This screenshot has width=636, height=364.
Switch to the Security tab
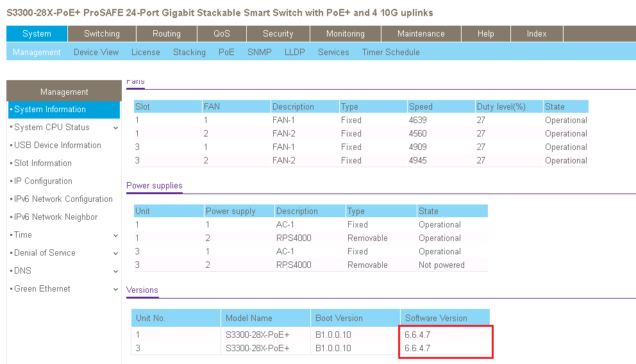coord(278,33)
